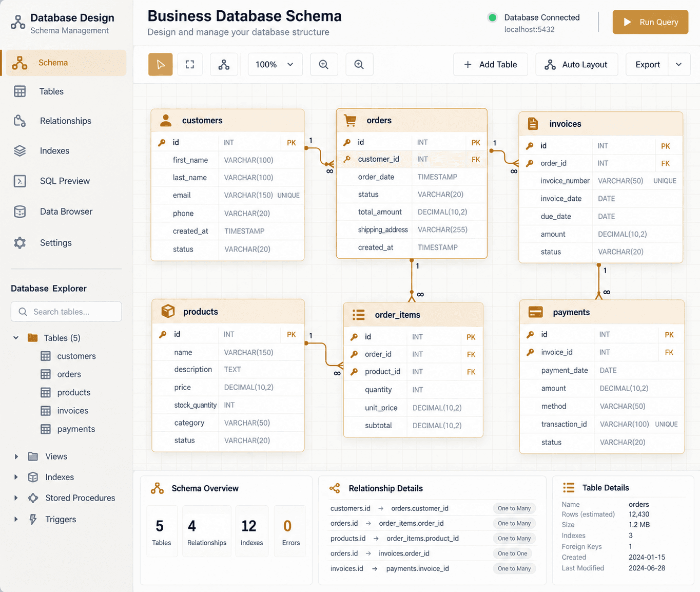The width and height of the screenshot is (700, 592).
Task: Collapse the Tables (5) tree node
Action: 16,338
